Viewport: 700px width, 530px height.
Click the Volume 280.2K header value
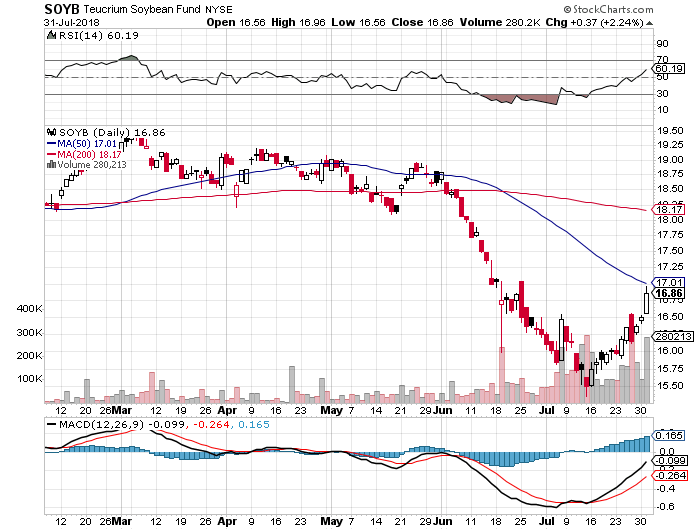click(x=500, y=22)
